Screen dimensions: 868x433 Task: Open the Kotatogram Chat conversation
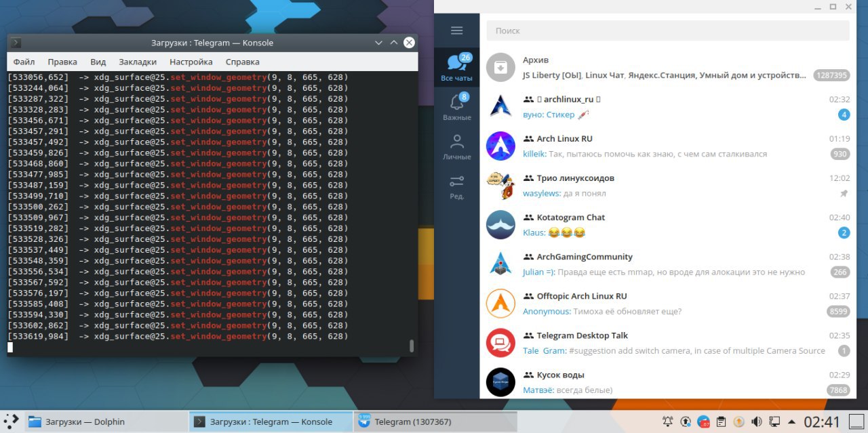coord(668,224)
